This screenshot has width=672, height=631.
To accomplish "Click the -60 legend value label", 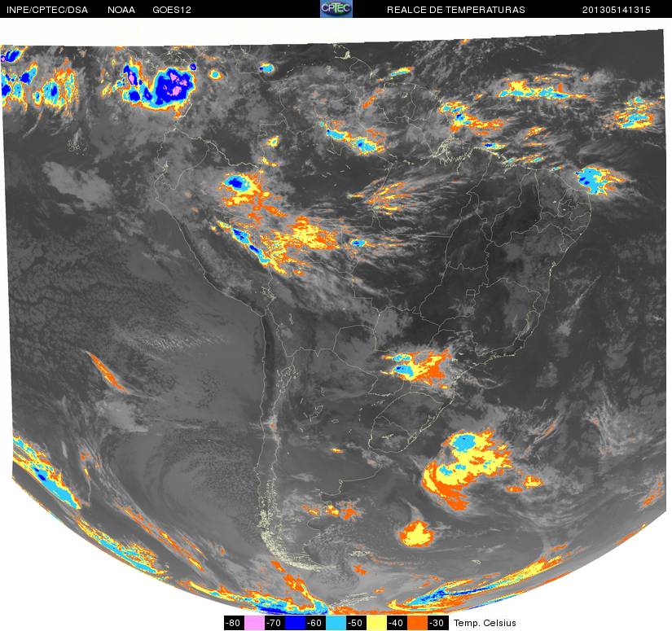I will 315,623.
